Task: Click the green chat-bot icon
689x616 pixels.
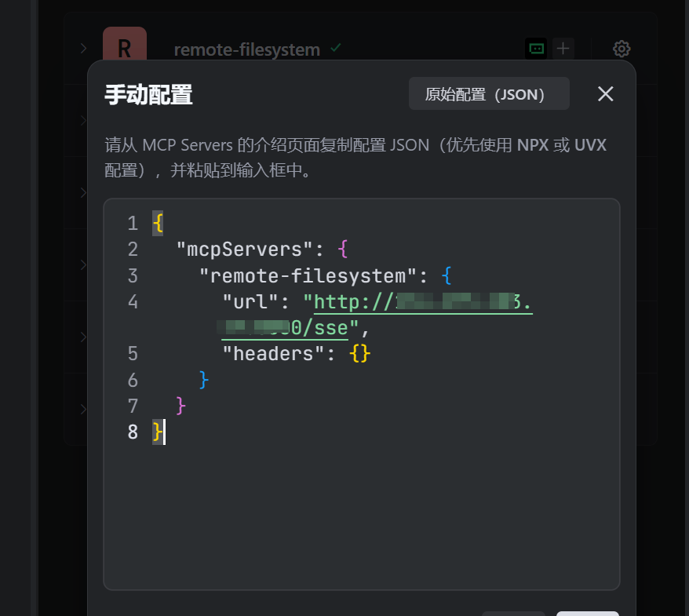Action: click(x=536, y=49)
